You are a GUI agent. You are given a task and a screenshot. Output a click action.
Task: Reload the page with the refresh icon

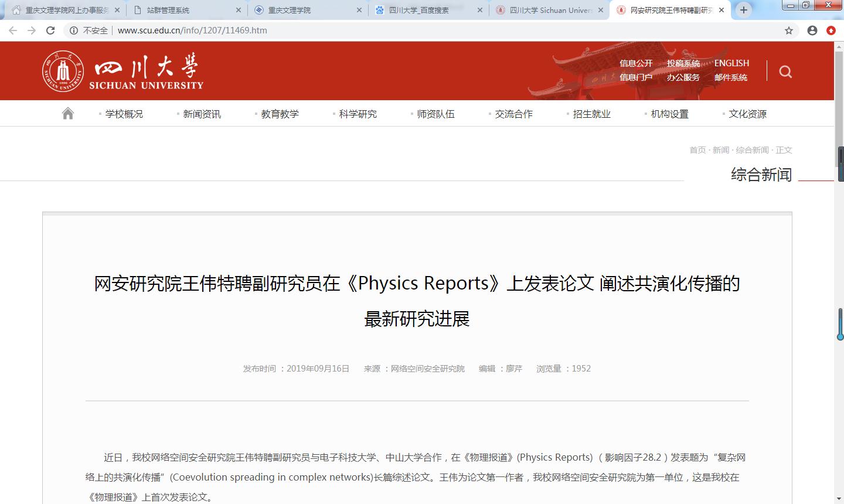(50, 30)
